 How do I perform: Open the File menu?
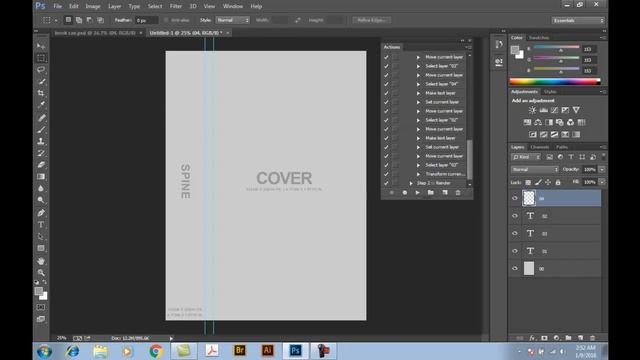coord(58,6)
